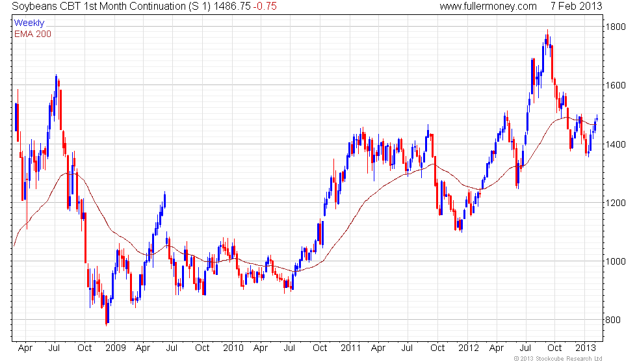Screen dimensions: 637x364
Task: Click the www.fullermoney.com website text
Action: (x=488, y=6)
